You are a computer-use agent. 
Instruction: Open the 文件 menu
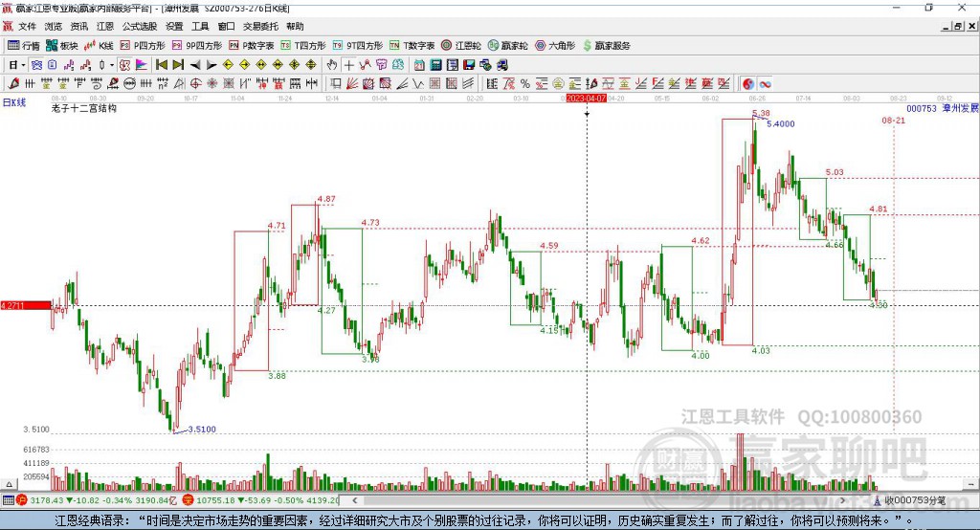pos(27,26)
